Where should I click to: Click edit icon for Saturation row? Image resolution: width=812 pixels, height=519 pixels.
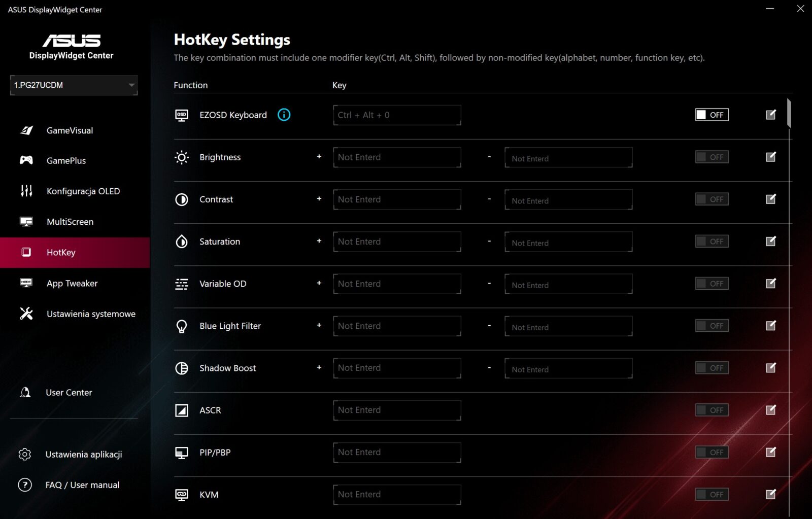click(x=770, y=241)
